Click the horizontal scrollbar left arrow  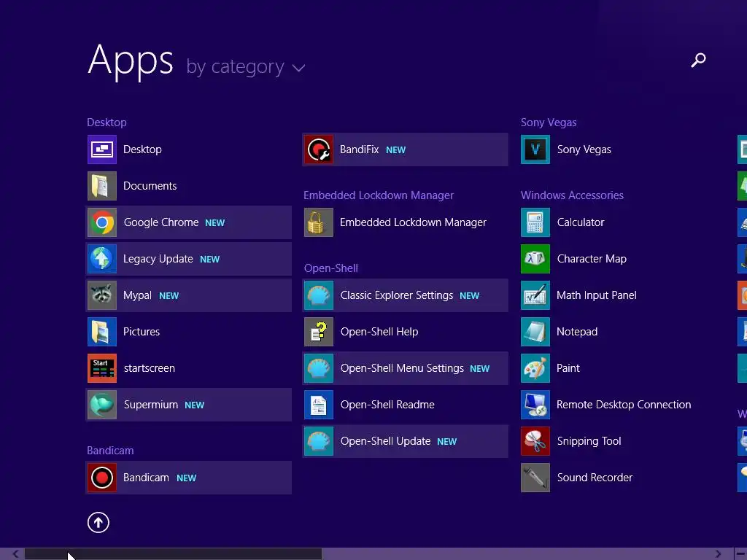tap(16, 554)
